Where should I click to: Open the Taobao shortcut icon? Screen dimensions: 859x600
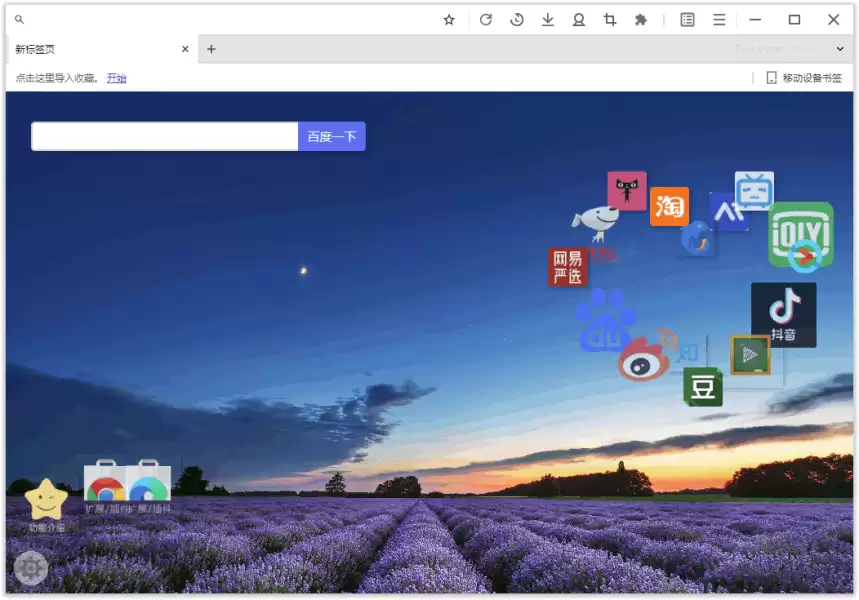[x=669, y=205]
